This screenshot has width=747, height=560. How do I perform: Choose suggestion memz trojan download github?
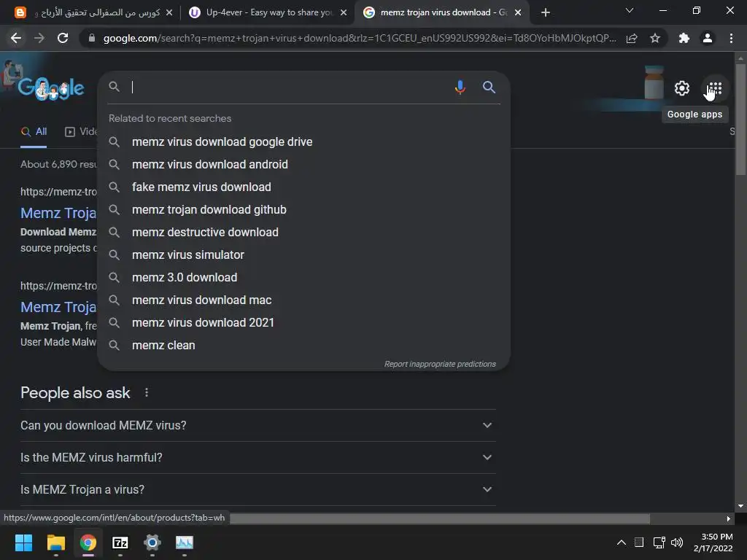(304, 209)
